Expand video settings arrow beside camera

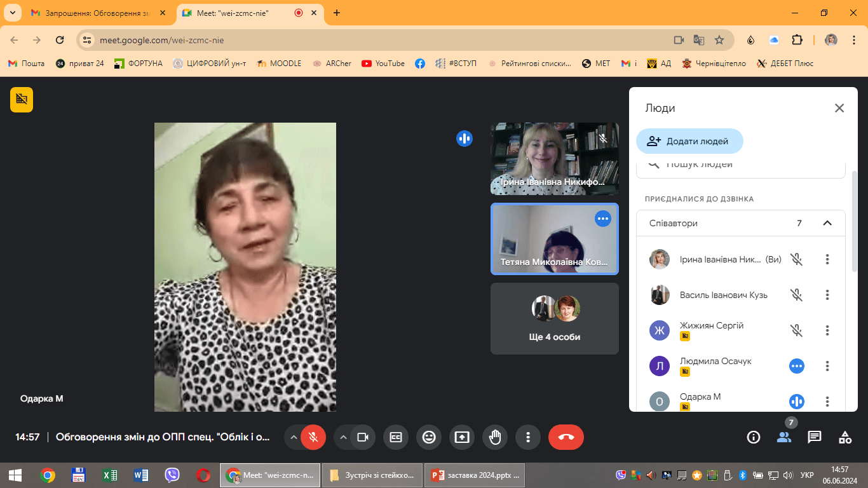tap(343, 437)
